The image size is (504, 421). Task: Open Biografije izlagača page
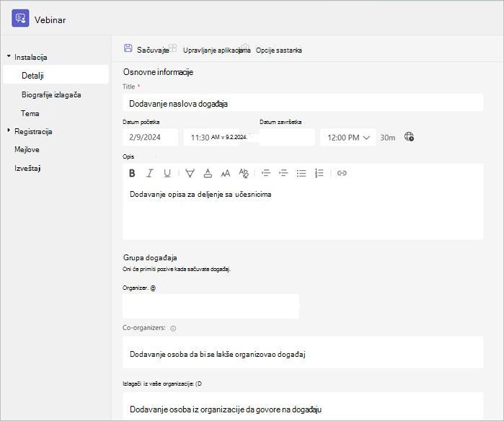coord(51,95)
